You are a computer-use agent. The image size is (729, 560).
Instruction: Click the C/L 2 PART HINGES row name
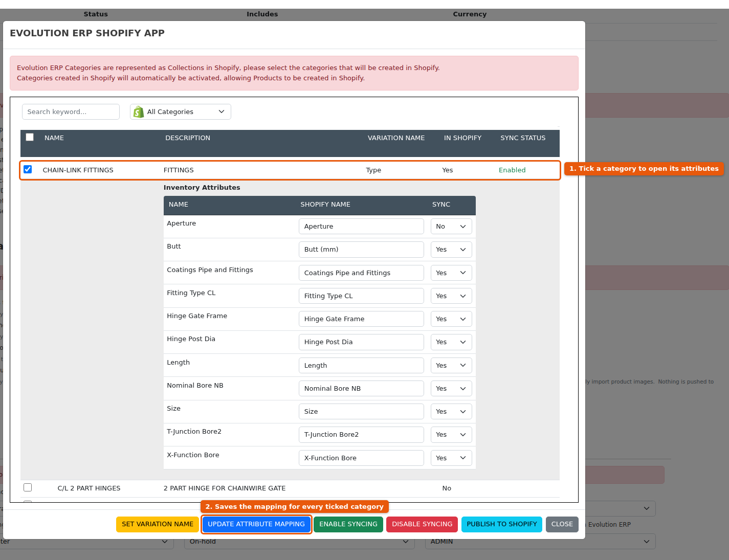(x=89, y=488)
